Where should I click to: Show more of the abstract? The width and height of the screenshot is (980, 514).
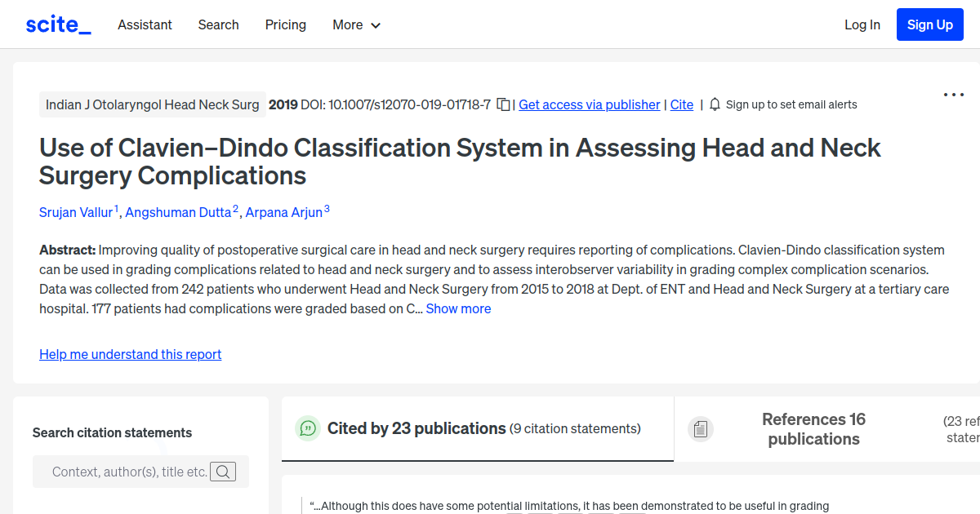tap(458, 308)
